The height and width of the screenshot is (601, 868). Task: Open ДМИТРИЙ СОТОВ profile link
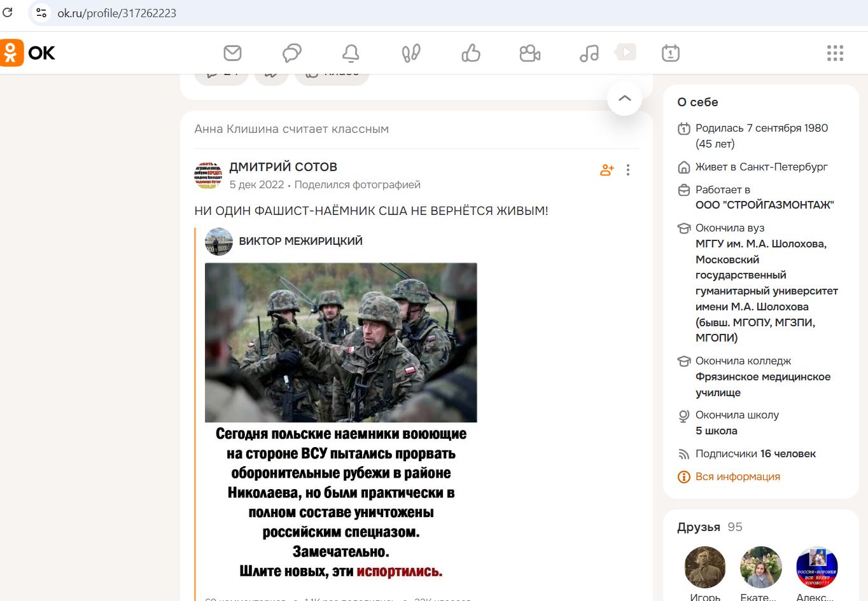(x=283, y=167)
